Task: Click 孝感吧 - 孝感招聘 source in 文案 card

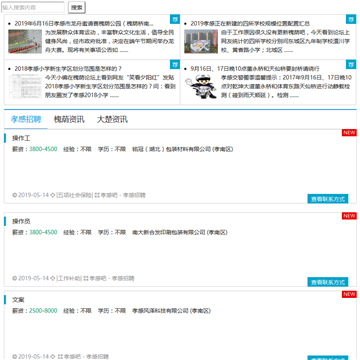Action: tap(86, 357)
